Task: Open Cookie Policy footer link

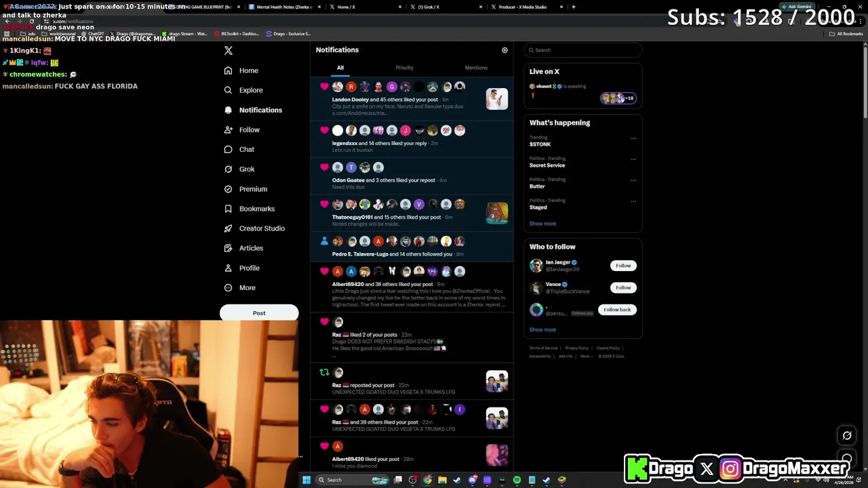Action: [x=608, y=348]
